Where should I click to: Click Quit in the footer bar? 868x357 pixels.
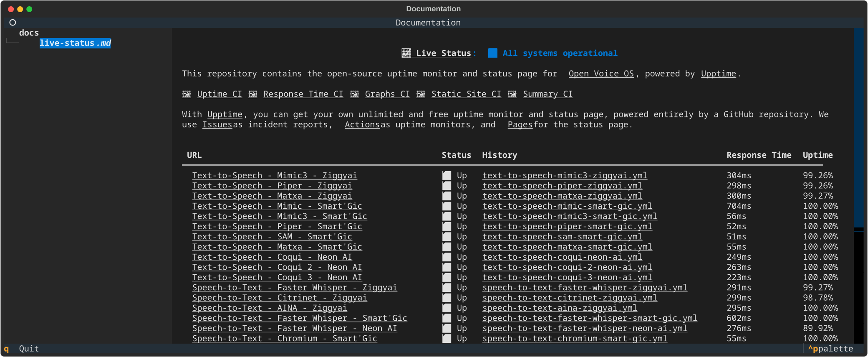point(29,349)
